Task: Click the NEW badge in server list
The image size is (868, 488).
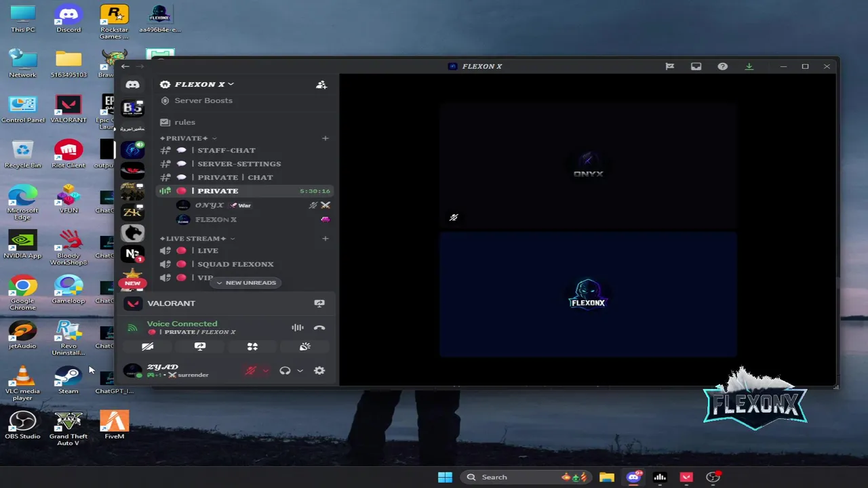Action: [x=132, y=283]
